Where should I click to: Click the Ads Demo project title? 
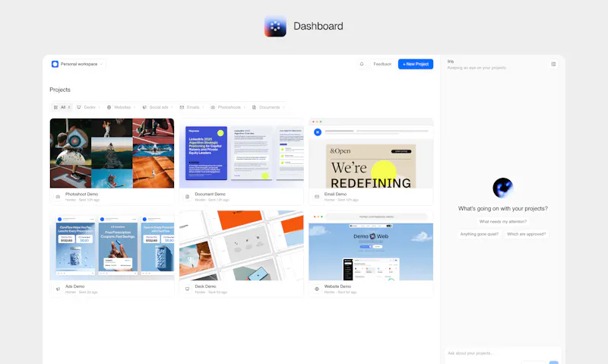pos(74,286)
